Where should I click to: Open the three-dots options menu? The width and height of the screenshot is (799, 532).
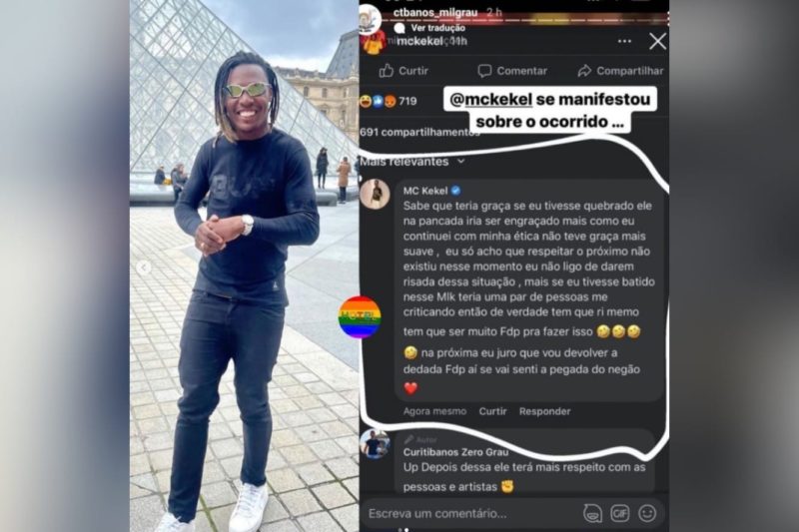(624, 41)
